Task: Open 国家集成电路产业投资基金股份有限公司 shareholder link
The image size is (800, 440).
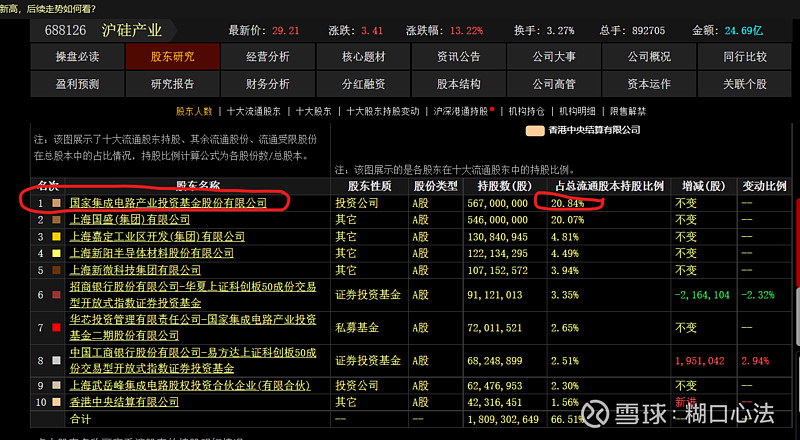Action: (168, 203)
